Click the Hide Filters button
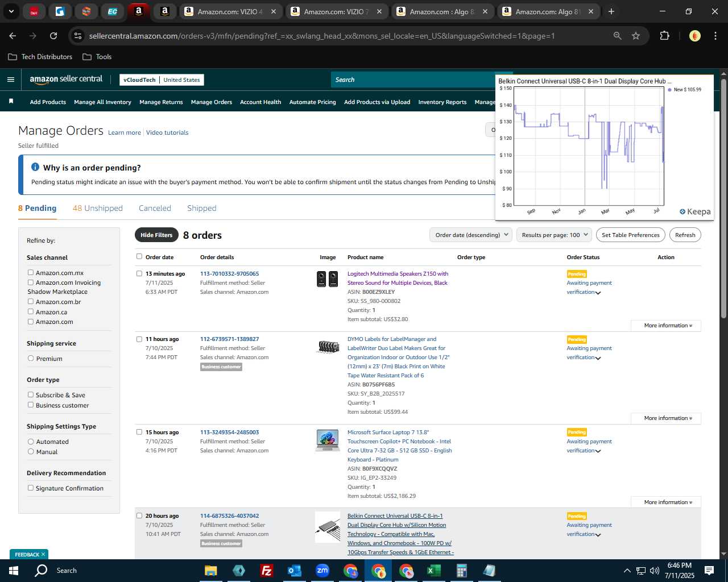This screenshot has width=728, height=582. pos(156,235)
